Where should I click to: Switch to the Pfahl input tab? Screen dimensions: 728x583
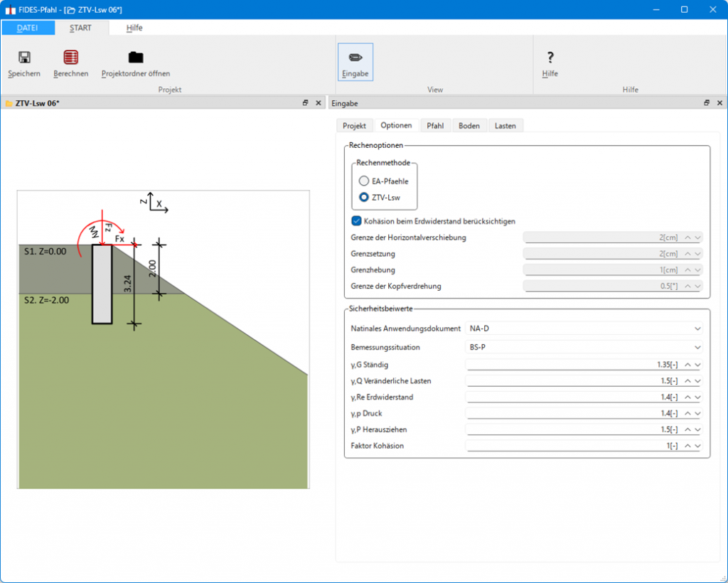pyautogui.click(x=435, y=126)
